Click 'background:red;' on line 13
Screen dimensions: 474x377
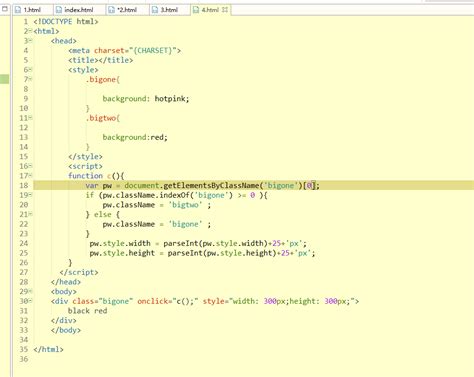coord(135,137)
